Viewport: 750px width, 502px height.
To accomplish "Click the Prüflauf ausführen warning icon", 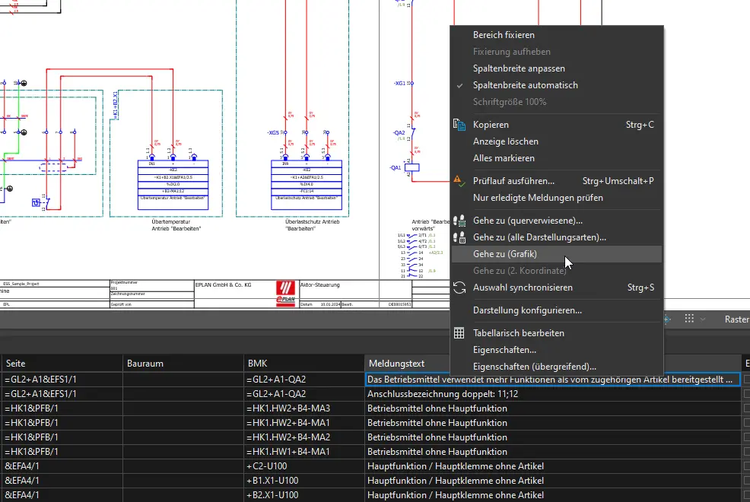I will coord(460,181).
